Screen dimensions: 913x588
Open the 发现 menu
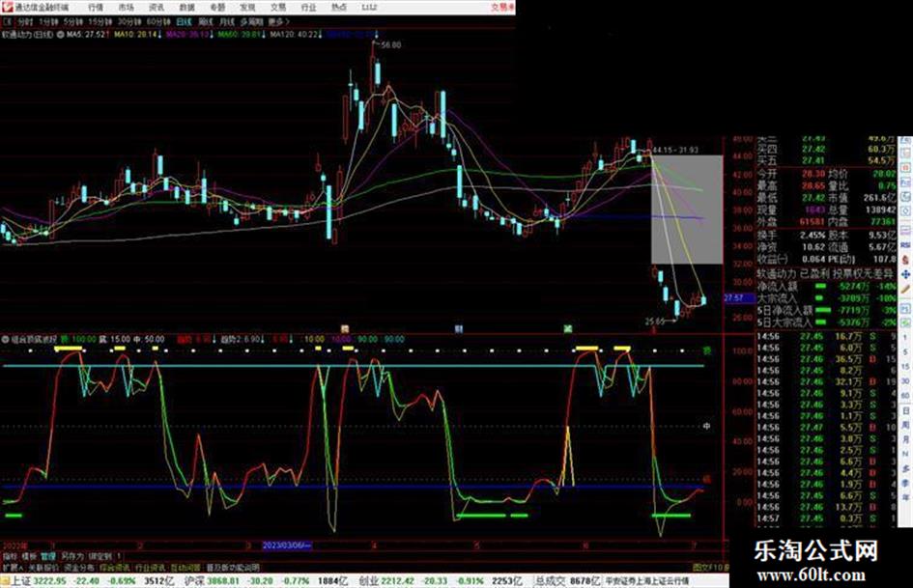[x=247, y=8]
